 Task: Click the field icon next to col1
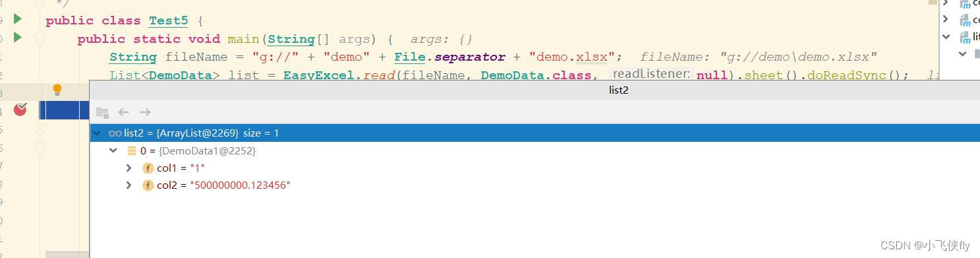pyautogui.click(x=148, y=168)
